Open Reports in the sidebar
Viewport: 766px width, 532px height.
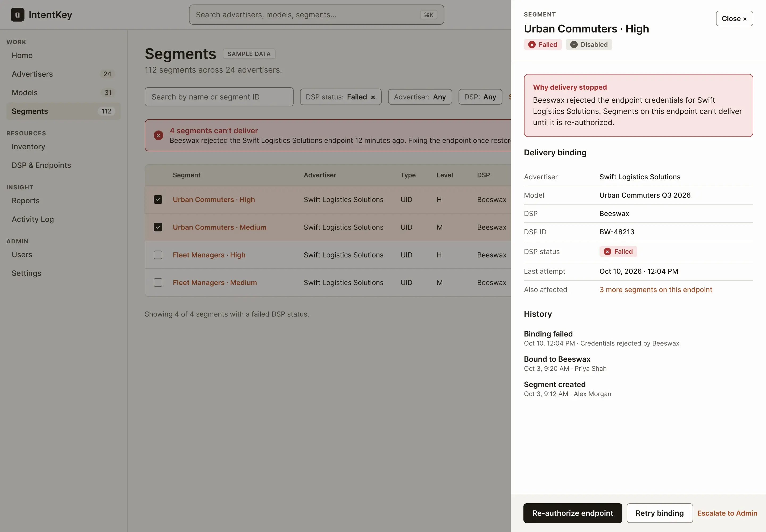coord(63,201)
